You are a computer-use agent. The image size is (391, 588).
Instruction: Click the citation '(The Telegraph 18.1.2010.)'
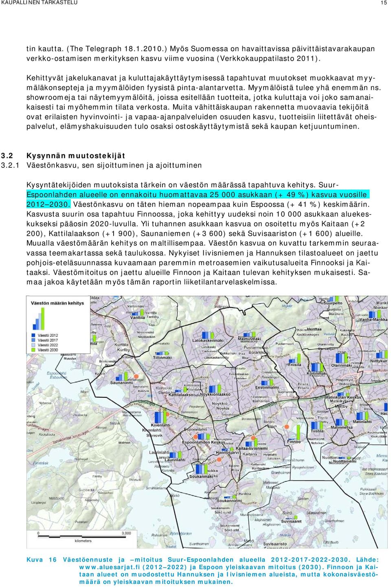(x=117, y=48)
